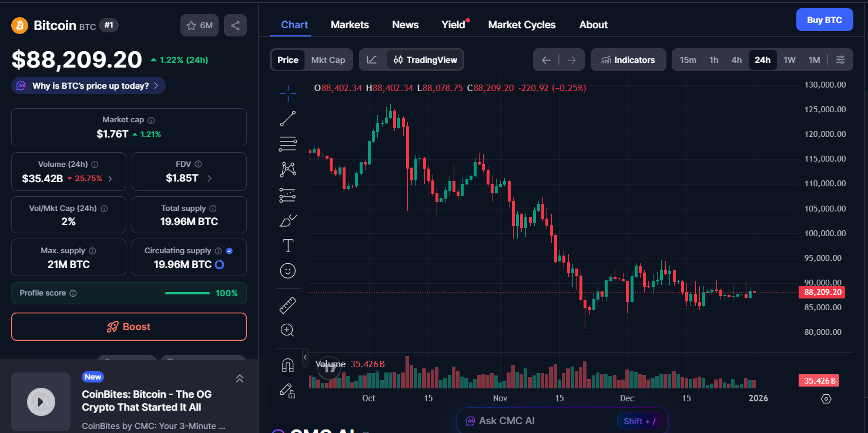This screenshot has height=433, width=868.
Task: Select the measure ruler tool
Action: tap(288, 304)
